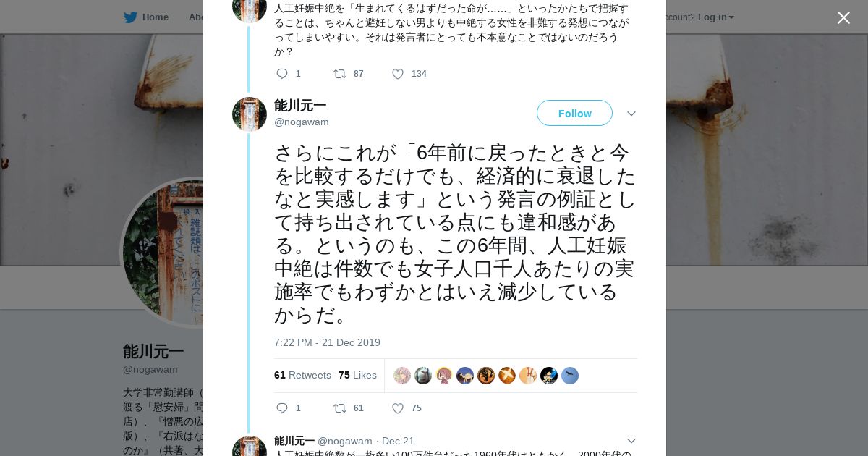Click the Twitter bird Home icon

[x=130, y=17]
